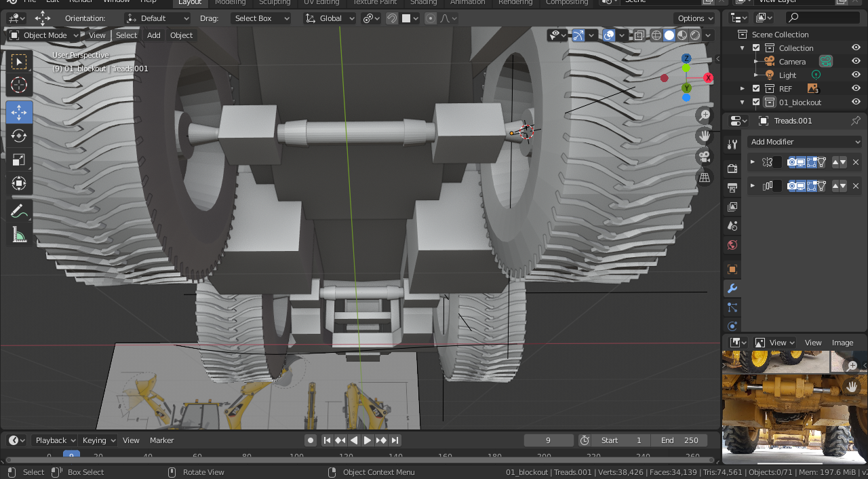Switch to wireframe shading
This screenshot has width=868, height=479.
point(656,35)
